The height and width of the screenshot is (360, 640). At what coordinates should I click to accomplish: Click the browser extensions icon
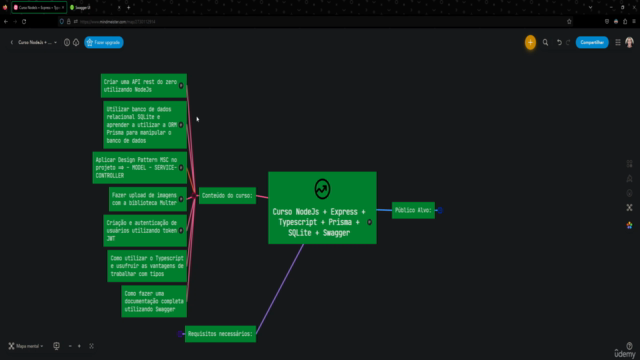[x=625, y=22]
